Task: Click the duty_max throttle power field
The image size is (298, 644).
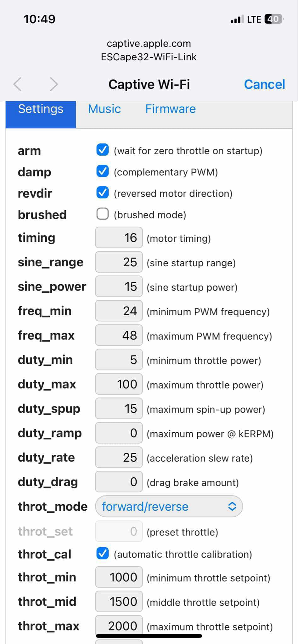Action: (x=119, y=384)
